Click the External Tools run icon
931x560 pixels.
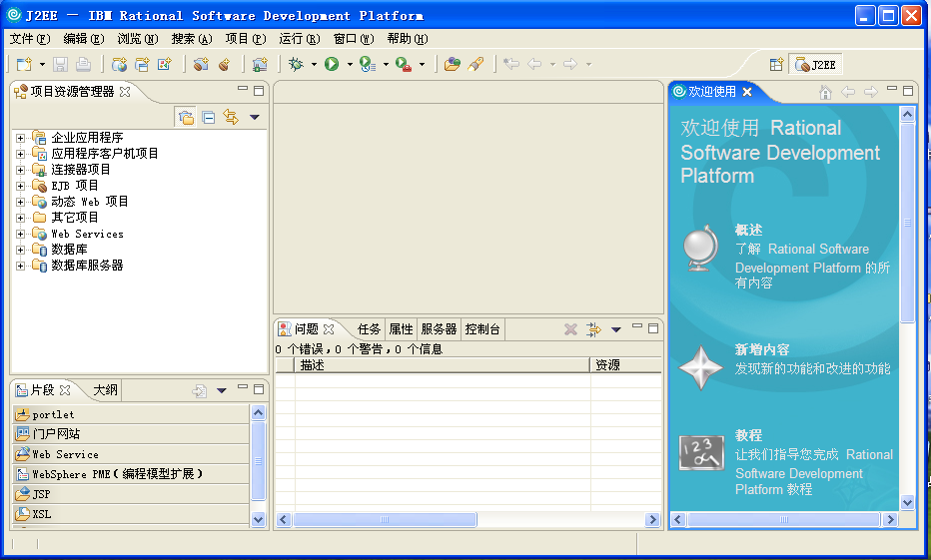tap(404, 64)
